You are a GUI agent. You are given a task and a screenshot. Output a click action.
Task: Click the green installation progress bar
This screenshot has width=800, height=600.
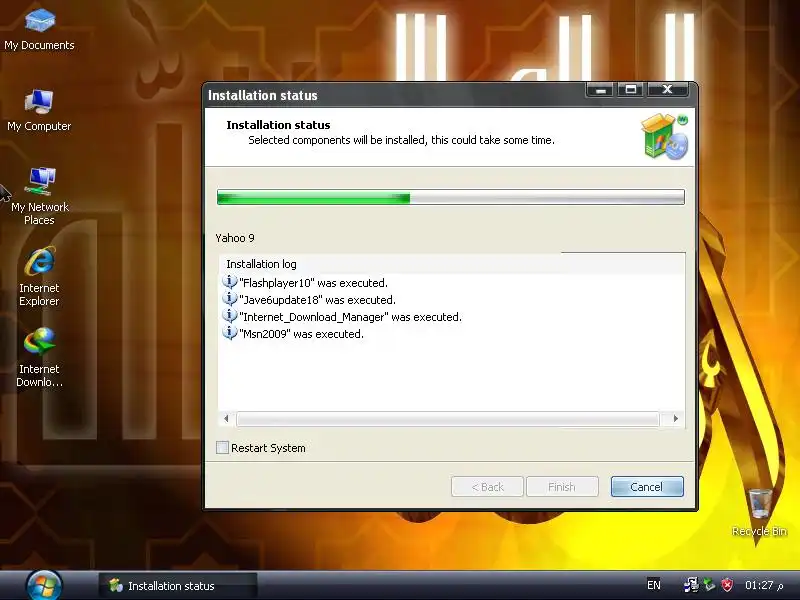pyautogui.click(x=451, y=197)
